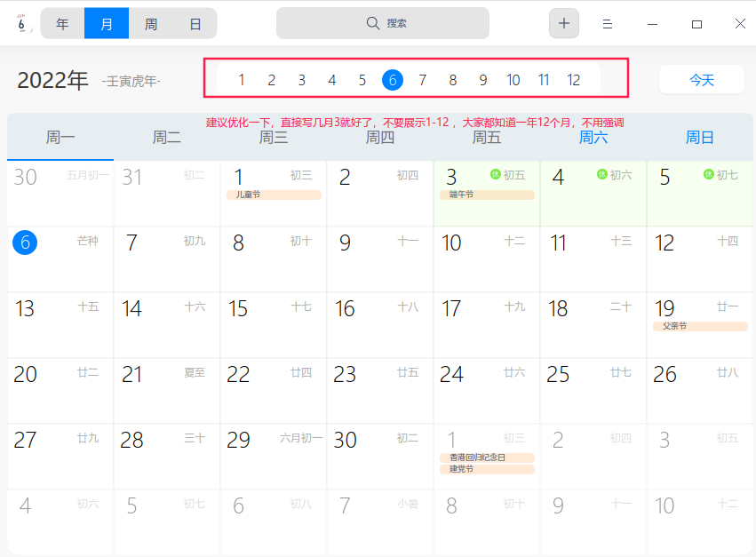
Task: Select date 30 五月初一 in the first row
Action: pyautogui.click(x=60, y=194)
